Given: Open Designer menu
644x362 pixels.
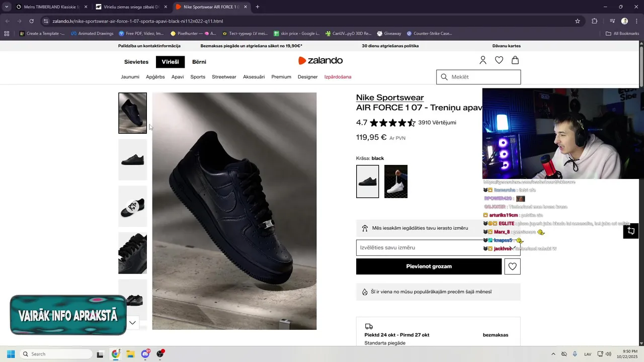Looking at the screenshot, I should tap(307, 77).
